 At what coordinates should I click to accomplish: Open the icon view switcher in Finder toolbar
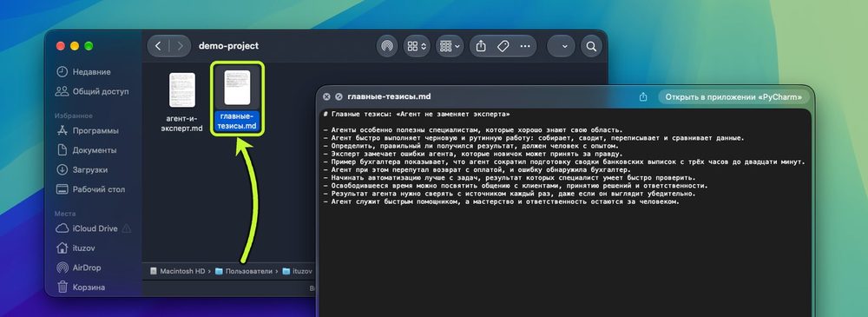(x=417, y=46)
